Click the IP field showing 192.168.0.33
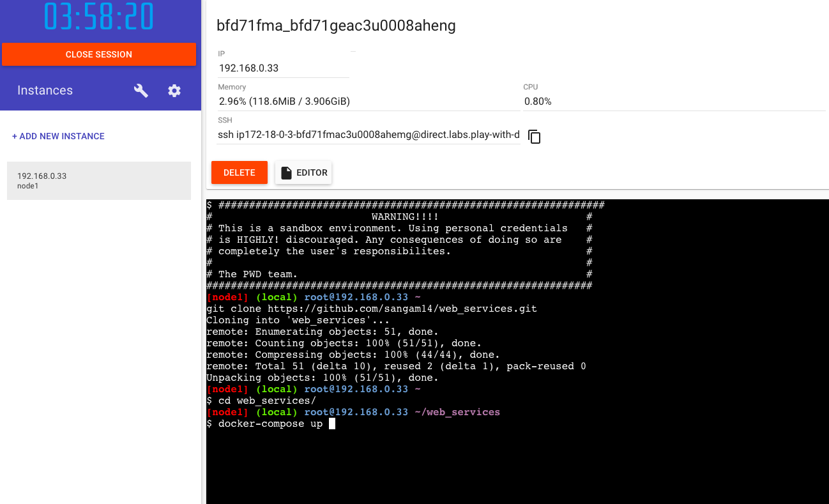Screen dimensions: 829x504 click(x=283, y=68)
